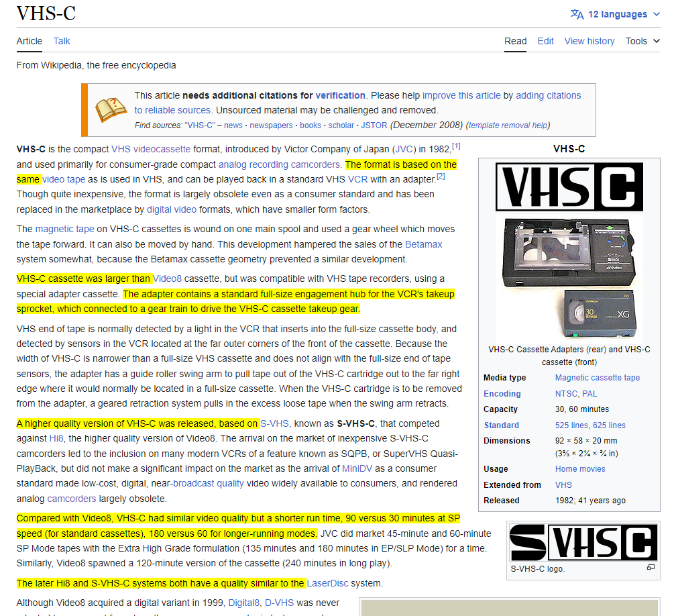Open the video tape link

point(64,179)
